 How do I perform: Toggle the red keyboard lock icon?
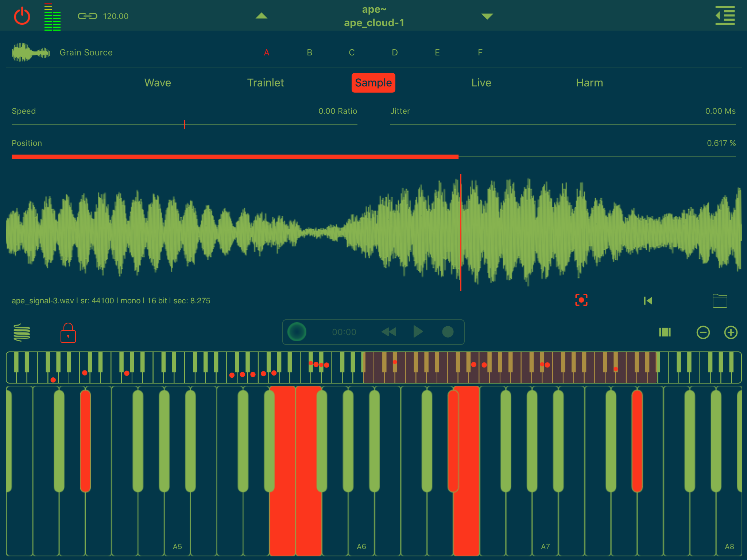coord(68,333)
